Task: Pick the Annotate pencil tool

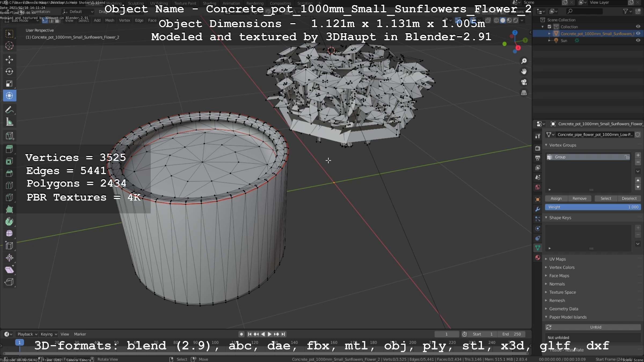Action: pos(9,110)
